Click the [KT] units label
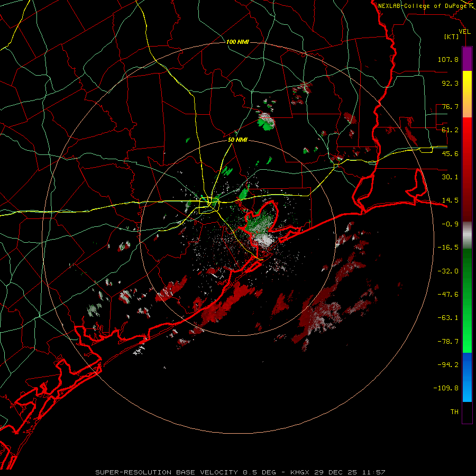476x476 pixels. pos(452,36)
